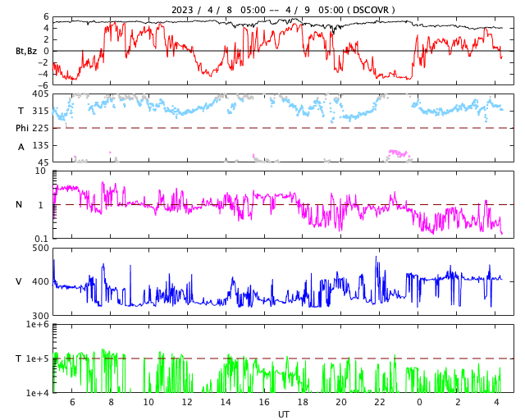
Task: Click the 'V' velocity axis label
Action: pos(19,281)
